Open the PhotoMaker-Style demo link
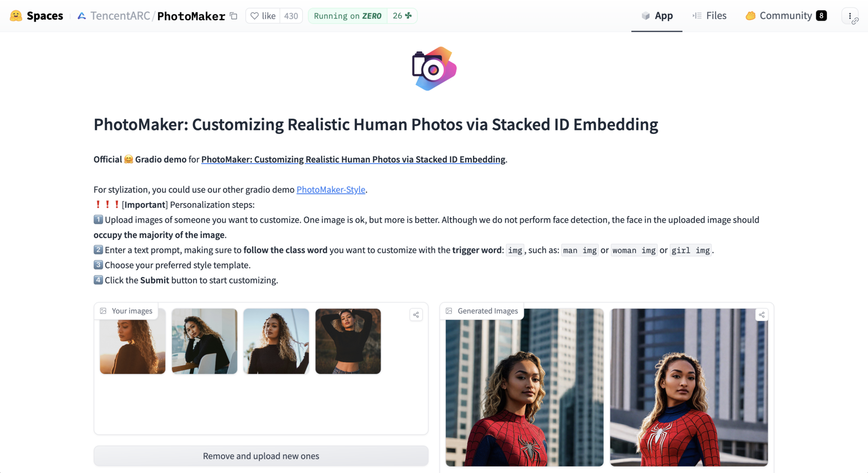This screenshot has width=868, height=473. point(331,189)
